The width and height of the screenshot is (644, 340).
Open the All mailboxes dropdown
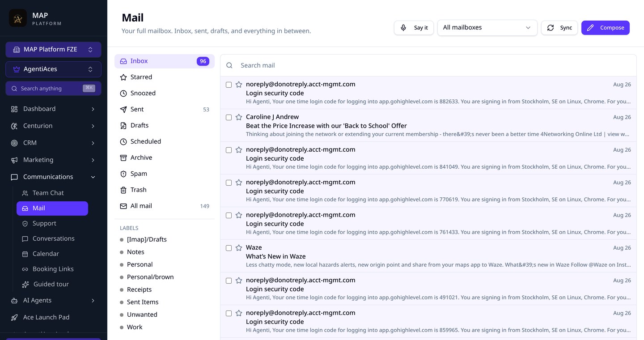(x=487, y=28)
